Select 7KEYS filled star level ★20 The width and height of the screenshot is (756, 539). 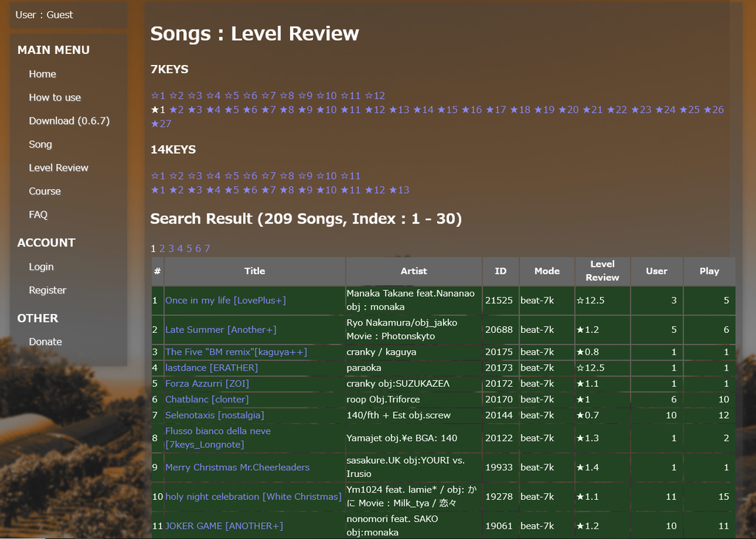tap(568, 109)
